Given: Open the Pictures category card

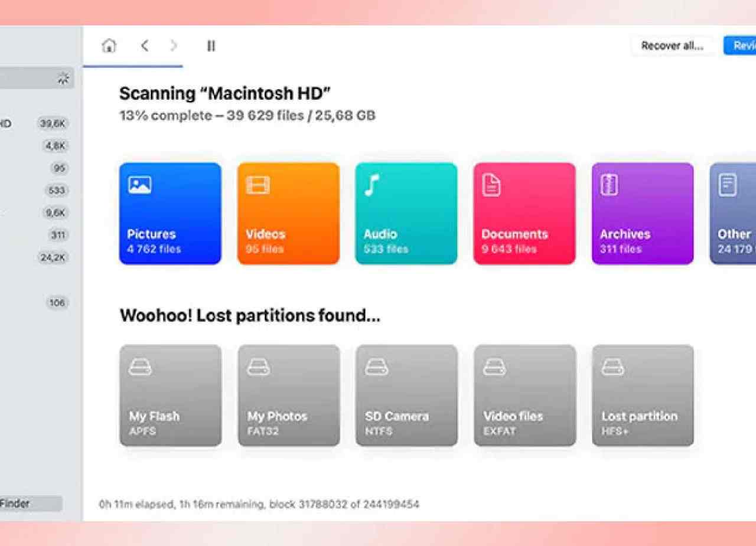Looking at the screenshot, I should click(170, 213).
